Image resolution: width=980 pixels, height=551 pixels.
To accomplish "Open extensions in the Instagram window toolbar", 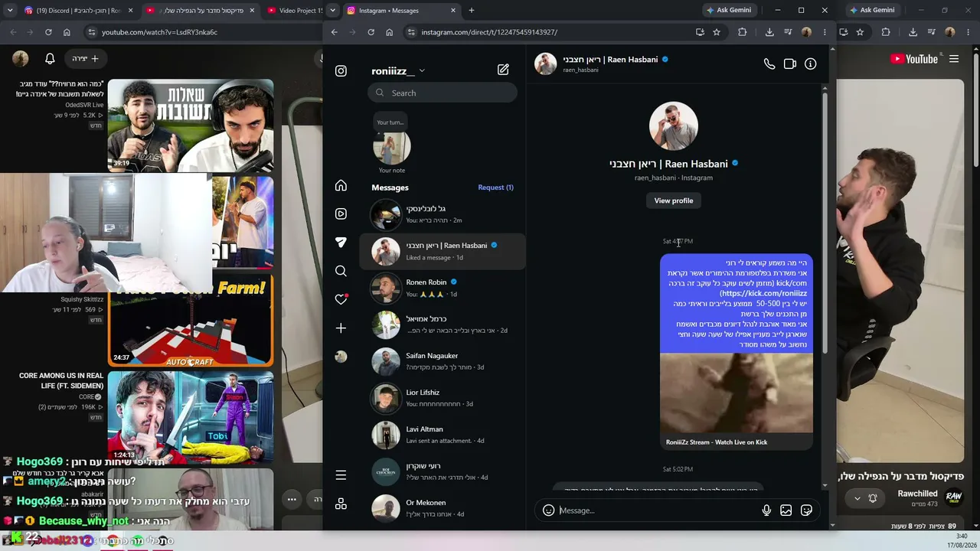I will (742, 32).
